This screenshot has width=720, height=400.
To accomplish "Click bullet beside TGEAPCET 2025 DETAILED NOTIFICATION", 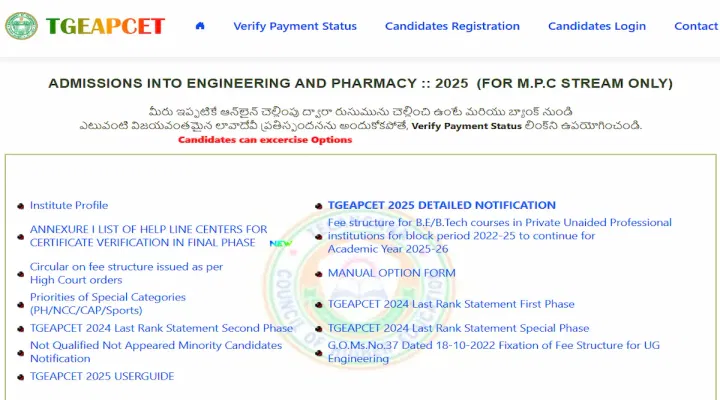I will tap(319, 206).
